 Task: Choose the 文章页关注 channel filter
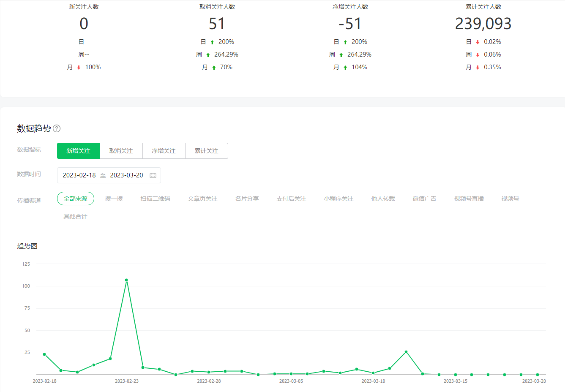(x=202, y=199)
